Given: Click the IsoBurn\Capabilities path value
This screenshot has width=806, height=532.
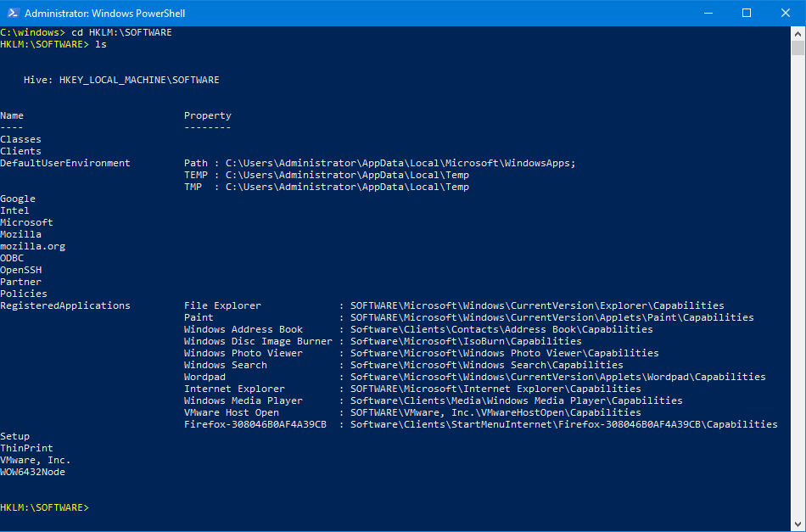Looking at the screenshot, I should [467, 341].
